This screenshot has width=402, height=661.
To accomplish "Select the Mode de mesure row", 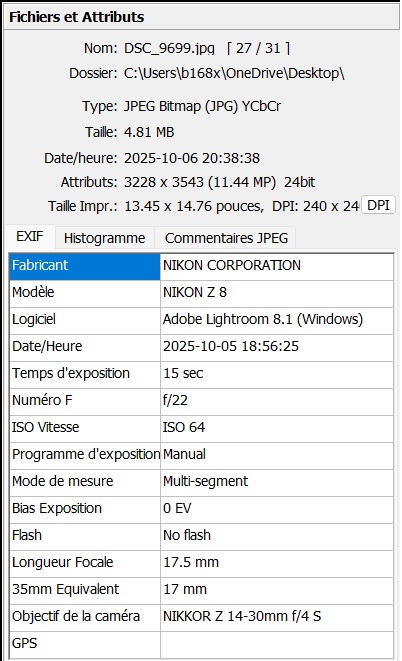I will coord(201,481).
